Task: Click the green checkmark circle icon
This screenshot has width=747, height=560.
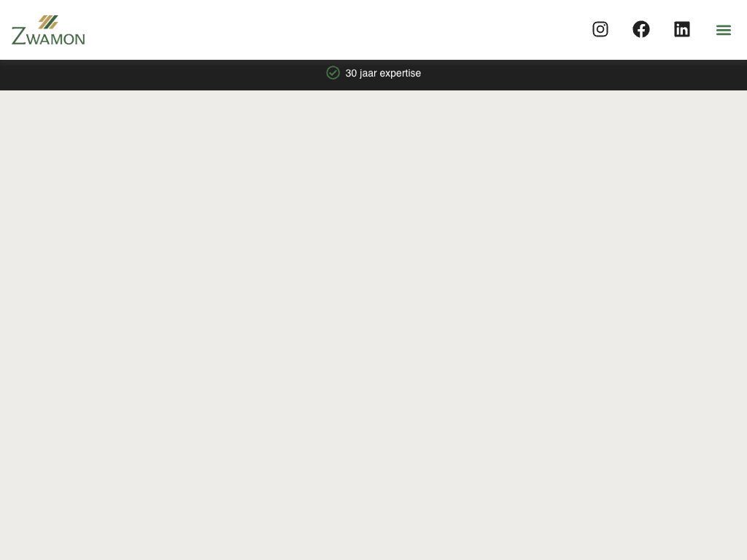Action: pyautogui.click(x=333, y=73)
